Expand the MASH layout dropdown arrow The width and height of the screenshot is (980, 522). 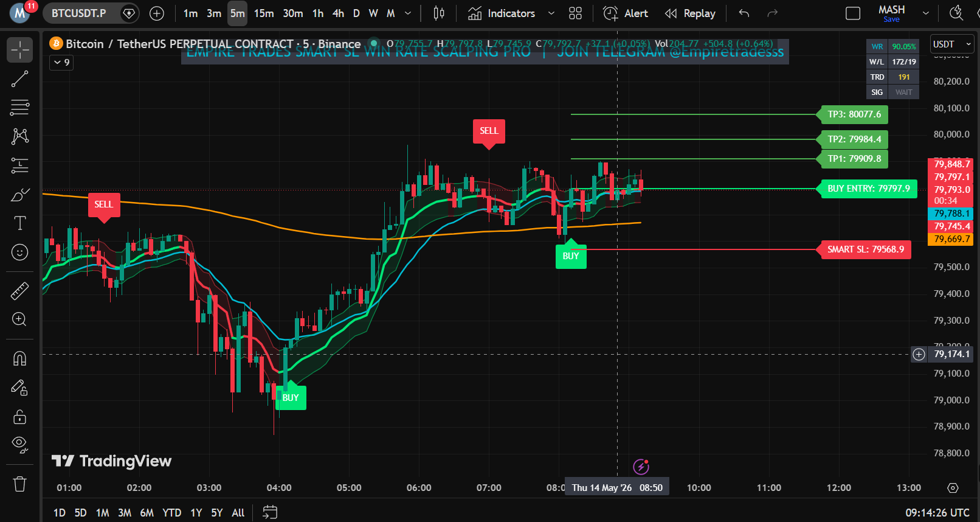tap(926, 13)
